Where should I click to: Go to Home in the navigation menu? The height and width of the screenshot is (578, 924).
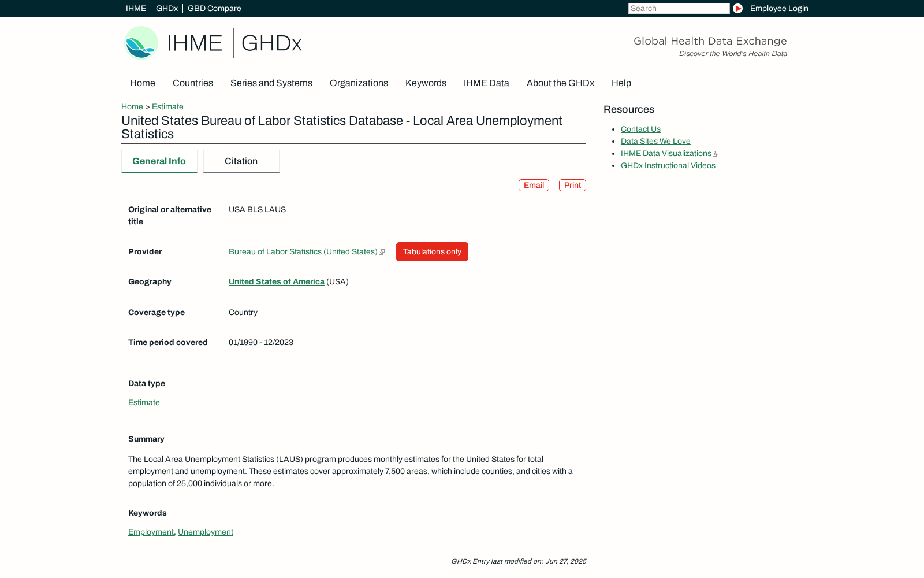tap(143, 83)
